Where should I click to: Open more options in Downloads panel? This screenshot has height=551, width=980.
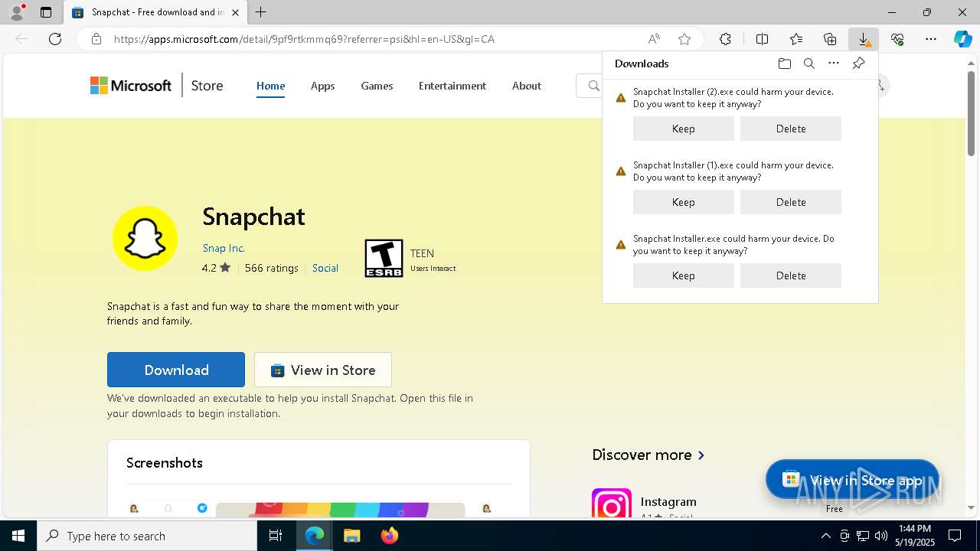(834, 64)
